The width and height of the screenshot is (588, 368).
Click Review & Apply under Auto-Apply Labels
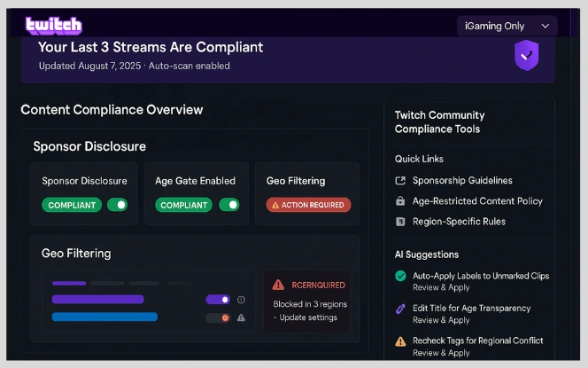[x=441, y=287]
